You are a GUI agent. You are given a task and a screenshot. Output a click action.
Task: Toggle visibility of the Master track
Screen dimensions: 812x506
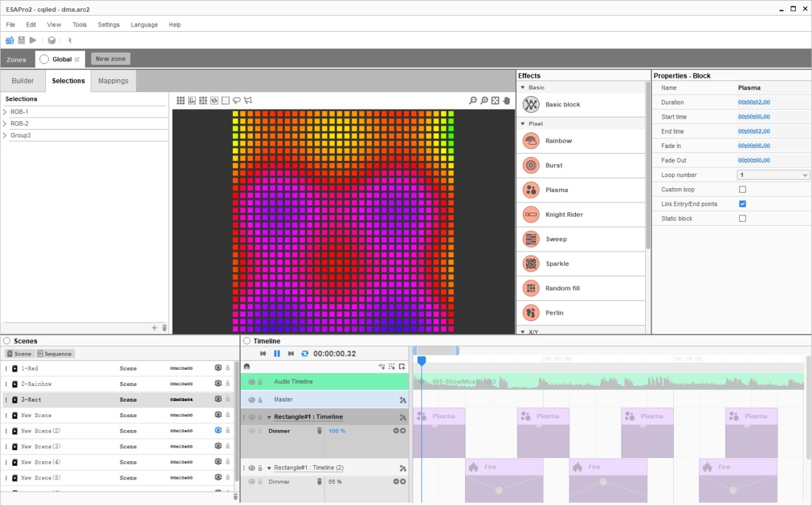pyautogui.click(x=252, y=400)
